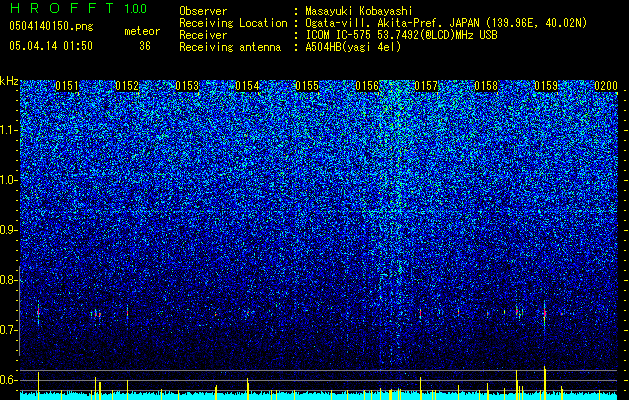Click the Masayuki Kobayashi name
The height and width of the screenshot is (400, 629).
tap(359, 11)
